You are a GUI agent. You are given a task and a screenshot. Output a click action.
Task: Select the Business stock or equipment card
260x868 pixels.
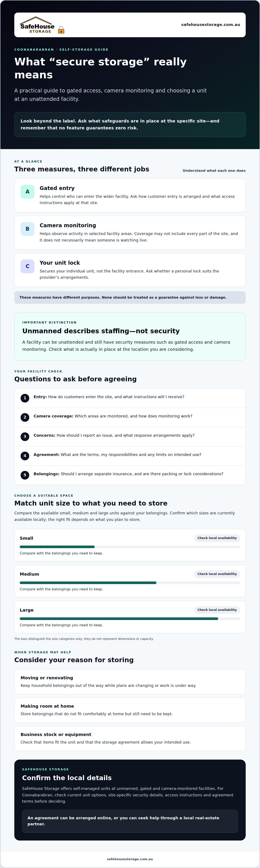(130, 738)
